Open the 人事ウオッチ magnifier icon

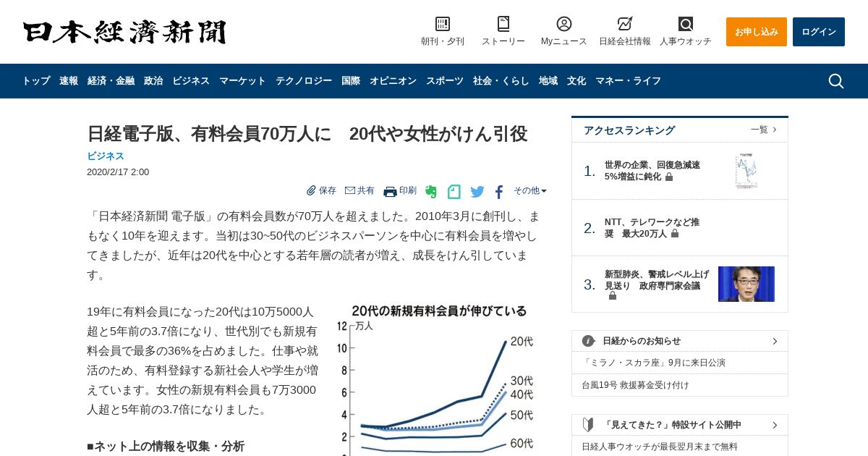686,24
